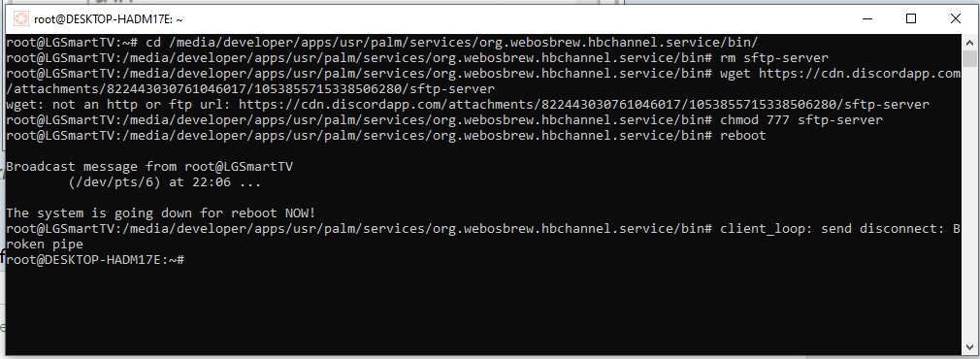Click the '(/dev/pts/6) at 22:06' line
Viewport: 980px width, 359px height.
pyautogui.click(x=164, y=182)
